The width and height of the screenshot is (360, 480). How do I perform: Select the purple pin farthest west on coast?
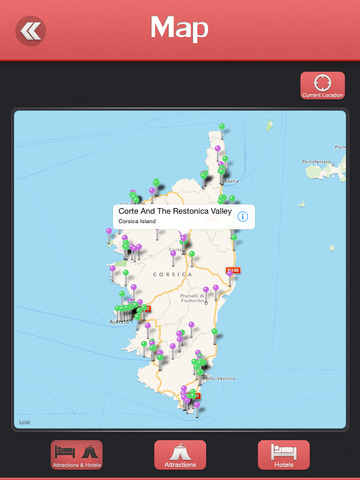pyautogui.click(x=109, y=231)
